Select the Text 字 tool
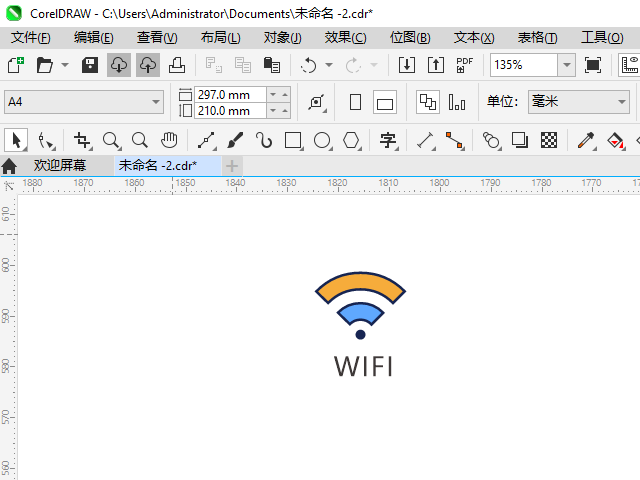This screenshot has height=480, width=640. [388, 141]
